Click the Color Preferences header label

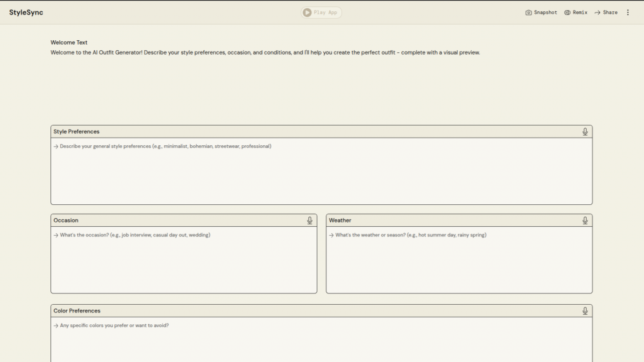click(x=77, y=311)
